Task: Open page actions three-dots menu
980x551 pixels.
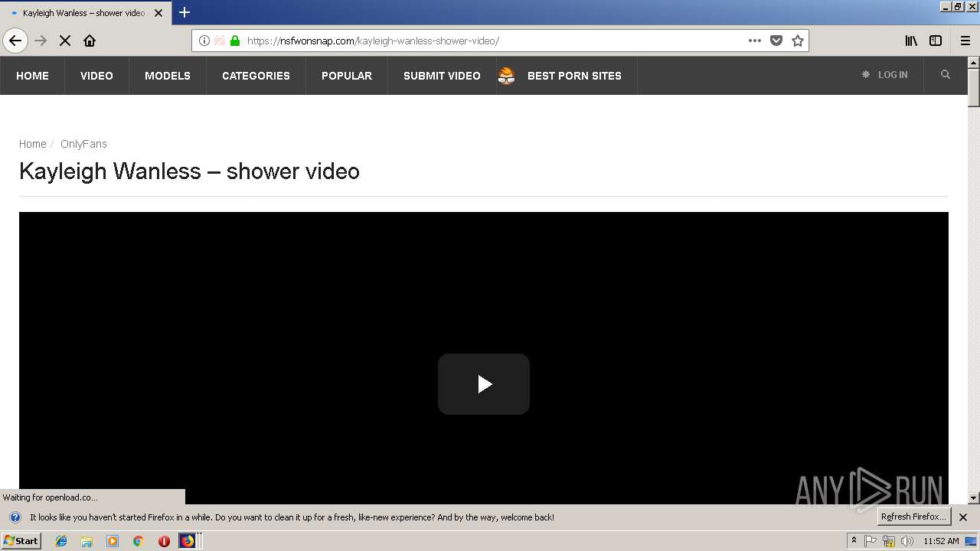Action: pyautogui.click(x=755, y=41)
